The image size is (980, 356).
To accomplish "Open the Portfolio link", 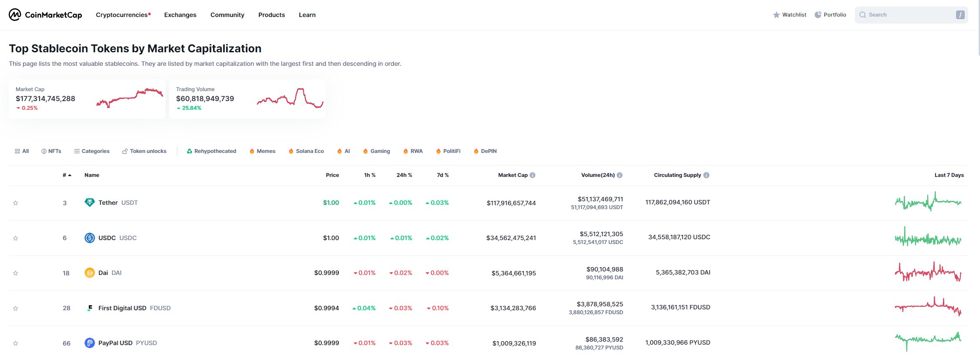I will pos(831,15).
